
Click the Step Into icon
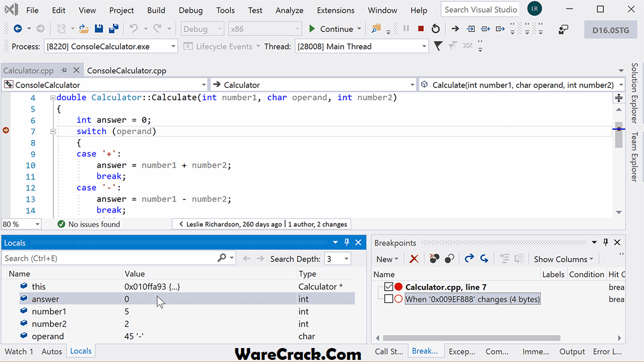click(471, 29)
